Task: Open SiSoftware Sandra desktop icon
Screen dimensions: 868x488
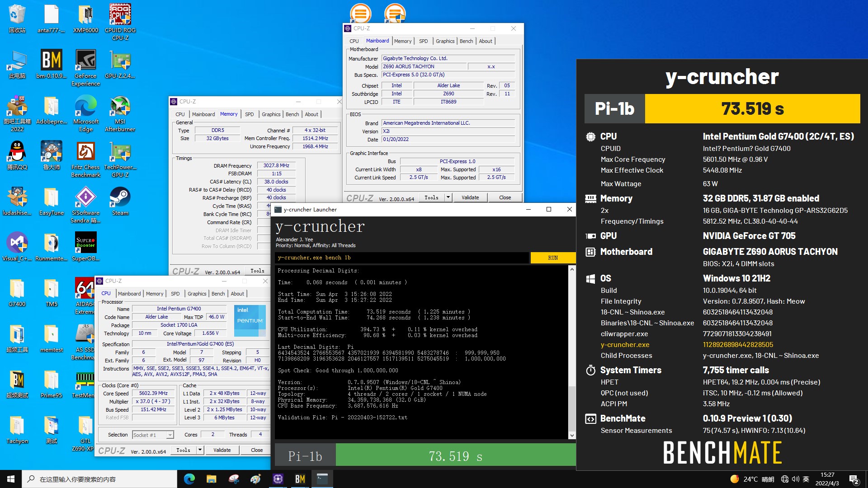Action: [x=86, y=205]
